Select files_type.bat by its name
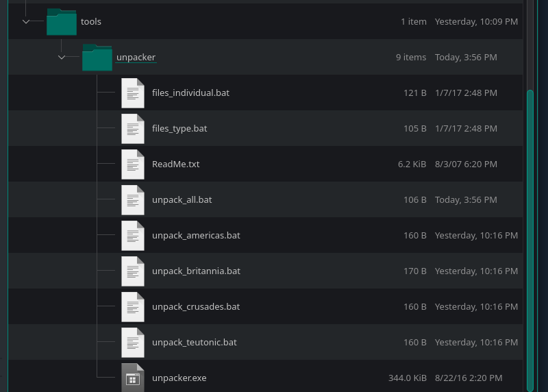The image size is (548, 392). pyautogui.click(x=179, y=129)
